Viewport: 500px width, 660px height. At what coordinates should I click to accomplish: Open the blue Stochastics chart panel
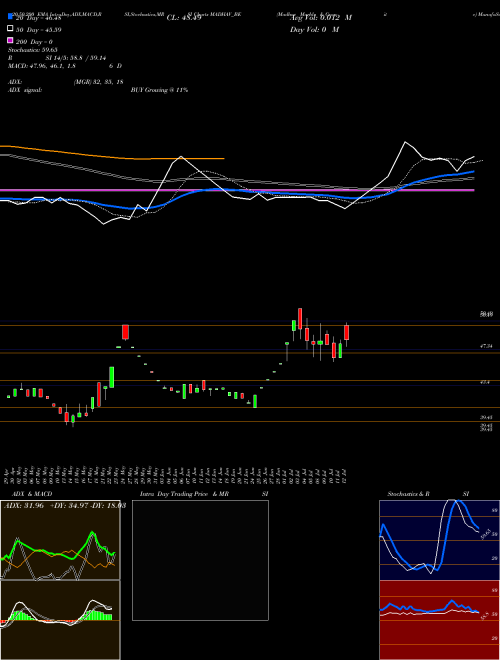pos(439,540)
